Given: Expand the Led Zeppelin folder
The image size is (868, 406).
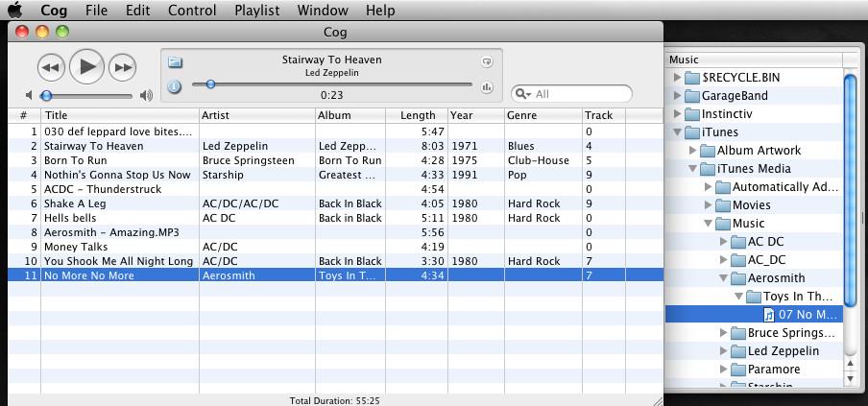Looking at the screenshot, I should (724, 351).
